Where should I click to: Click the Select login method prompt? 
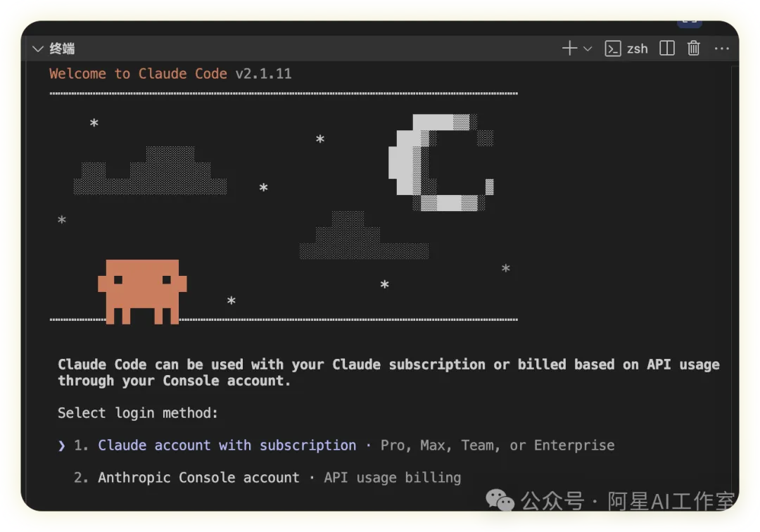coord(138,413)
